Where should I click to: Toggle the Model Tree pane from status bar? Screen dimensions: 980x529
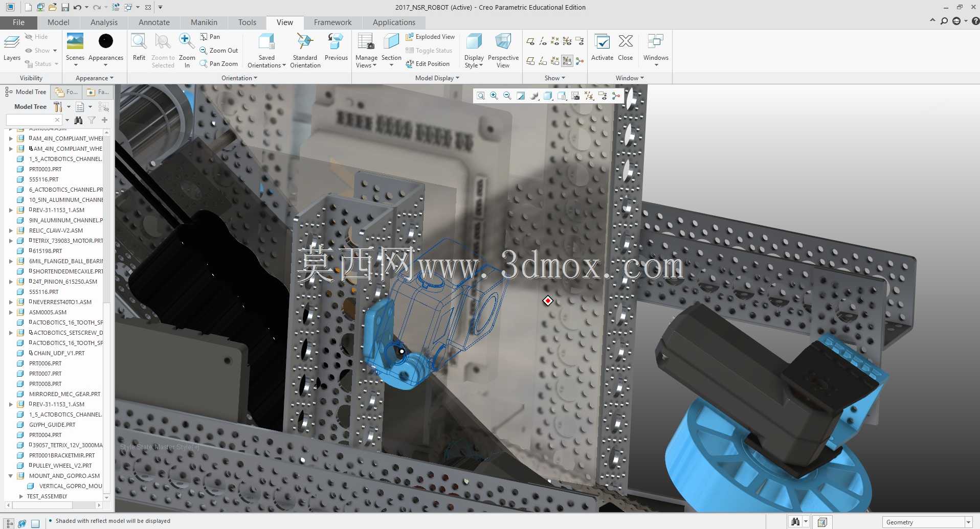click(9, 523)
